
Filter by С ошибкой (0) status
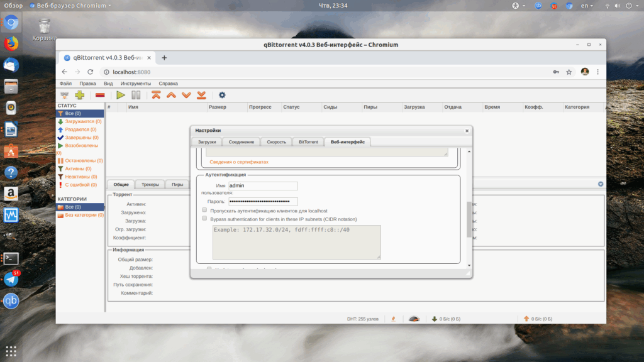(x=80, y=185)
